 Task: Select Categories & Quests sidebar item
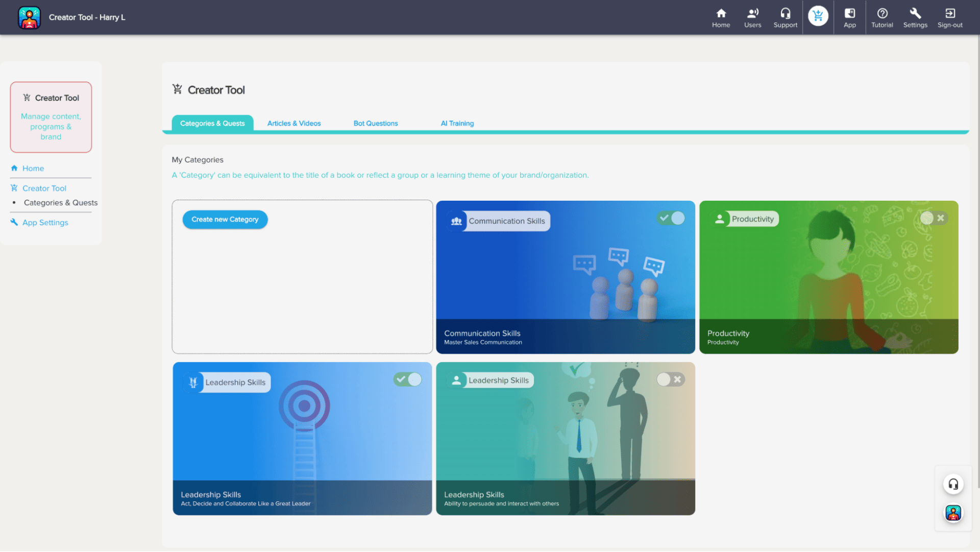coord(60,203)
